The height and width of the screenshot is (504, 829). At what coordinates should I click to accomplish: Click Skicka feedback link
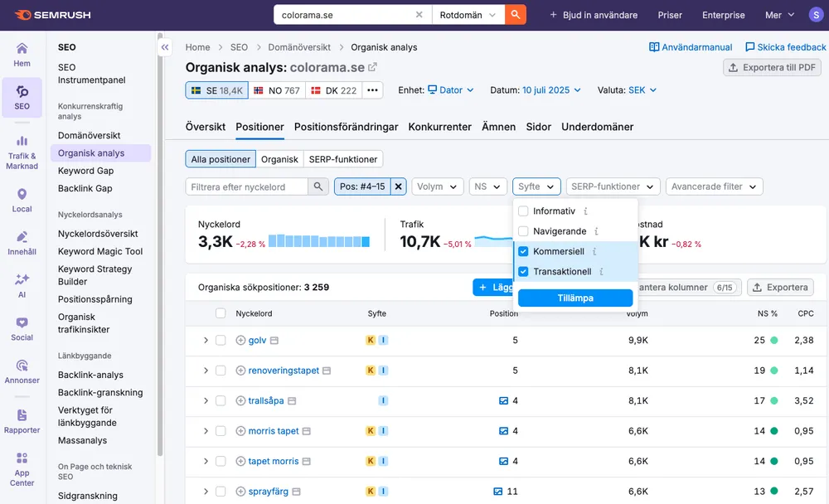tap(785, 47)
